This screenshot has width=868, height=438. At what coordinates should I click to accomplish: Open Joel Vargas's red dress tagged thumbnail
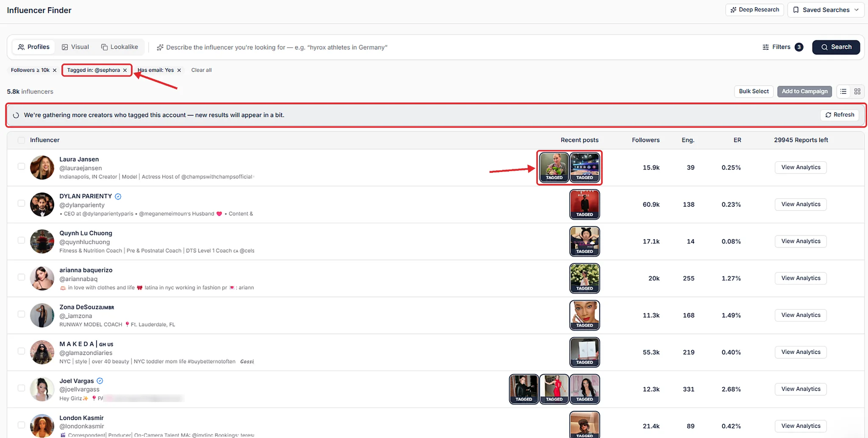pyautogui.click(x=554, y=389)
